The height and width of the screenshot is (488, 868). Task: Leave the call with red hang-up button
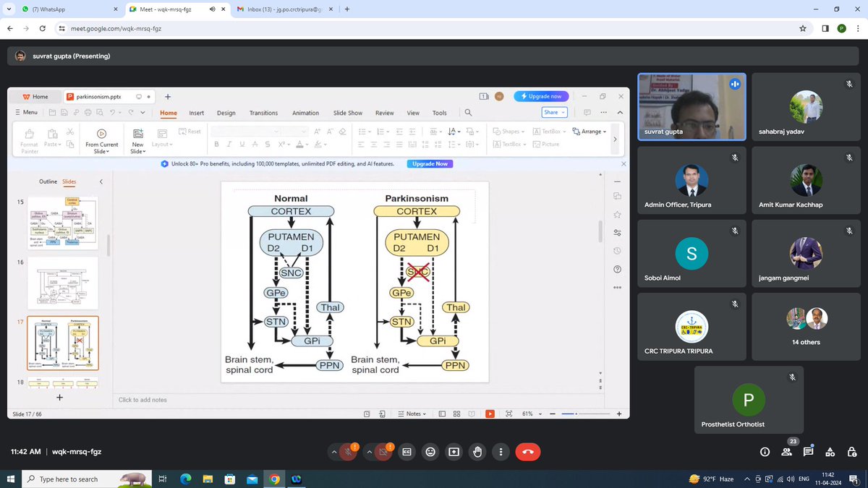pyautogui.click(x=527, y=452)
